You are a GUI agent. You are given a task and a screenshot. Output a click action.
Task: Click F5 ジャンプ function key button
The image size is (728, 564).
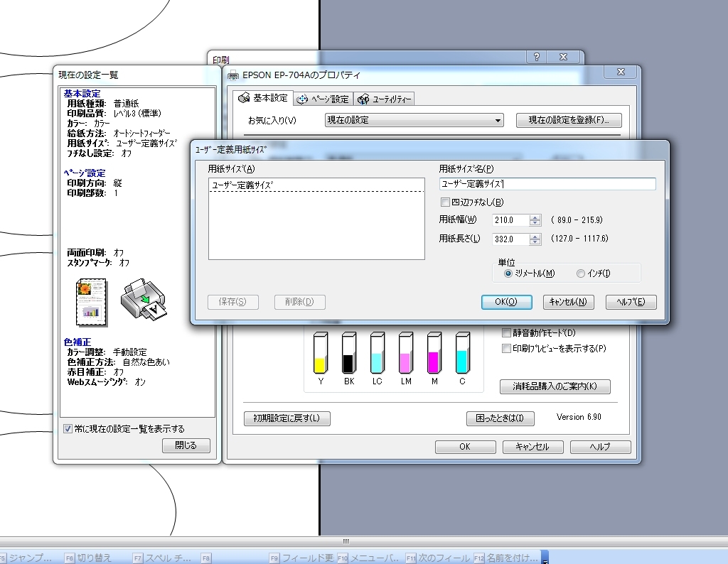click(26, 558)
